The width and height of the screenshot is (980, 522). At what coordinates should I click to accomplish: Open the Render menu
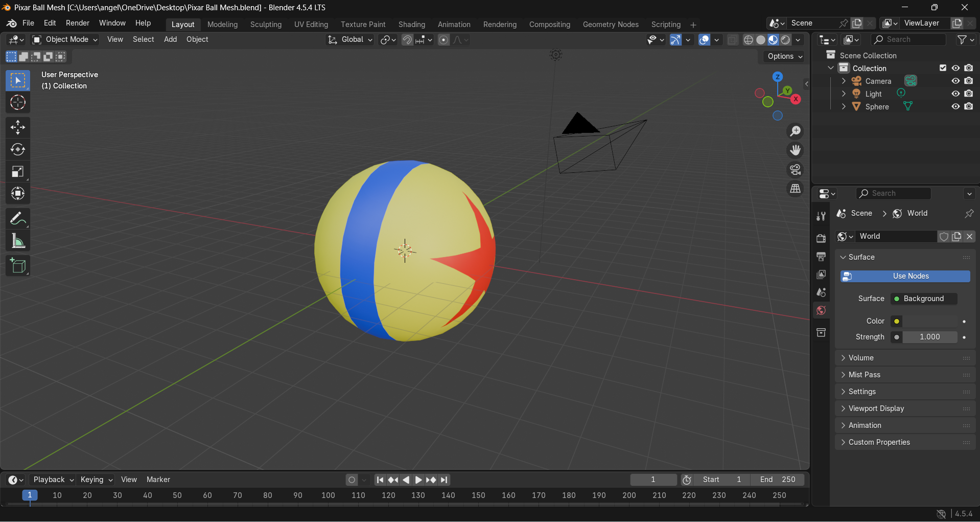point(77,23)
